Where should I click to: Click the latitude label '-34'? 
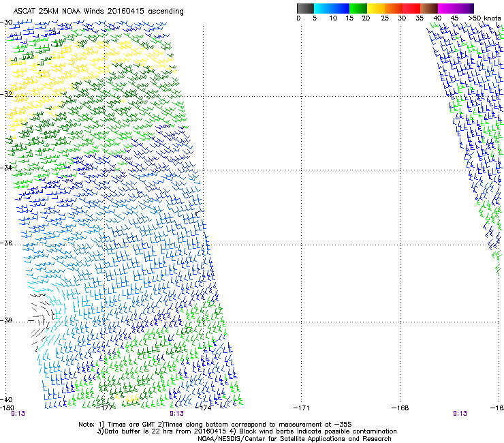pyautogui.click(x=6, y=168)
